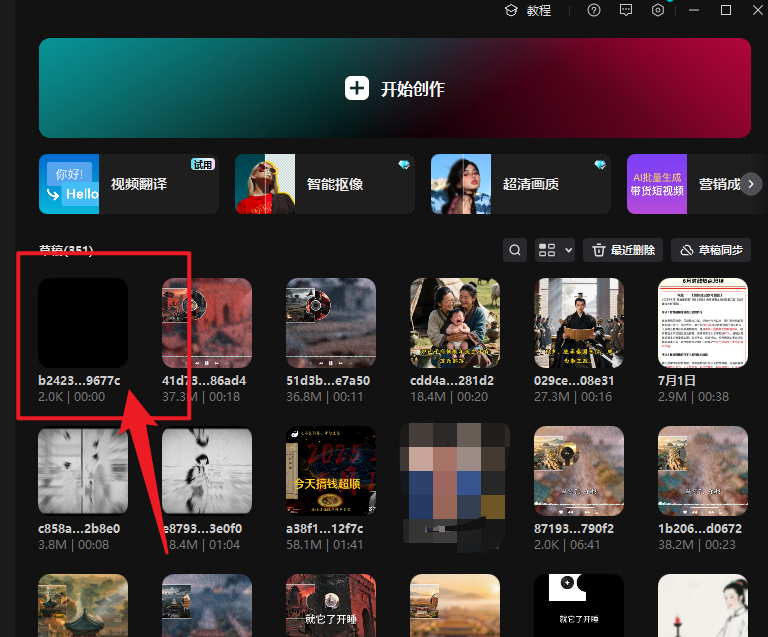Open the 超清画质 feature card
768x637 pixels.
tap(520, 184)
